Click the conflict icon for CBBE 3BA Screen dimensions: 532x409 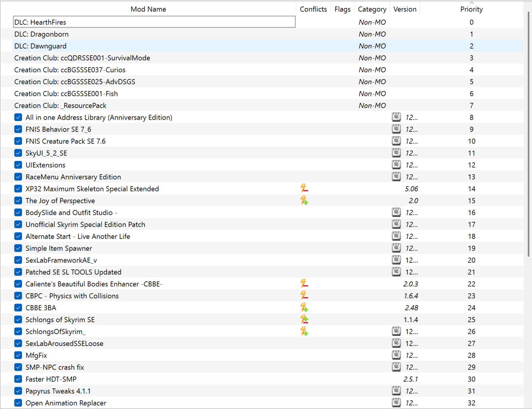click(x=304, y=308)
